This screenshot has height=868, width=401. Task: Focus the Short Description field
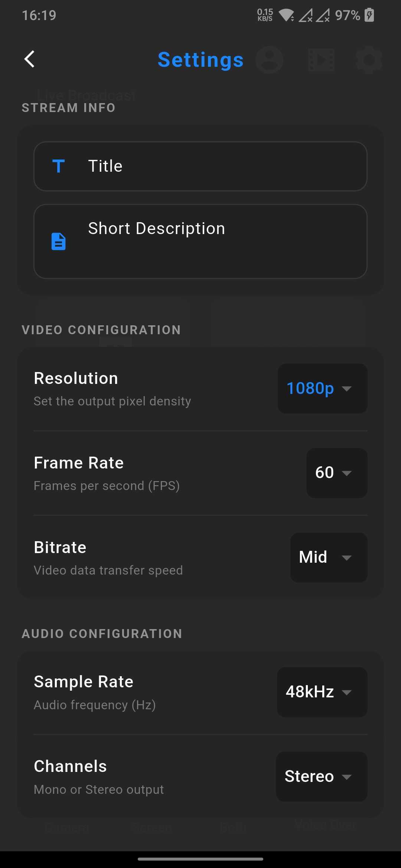click(223, 241)
